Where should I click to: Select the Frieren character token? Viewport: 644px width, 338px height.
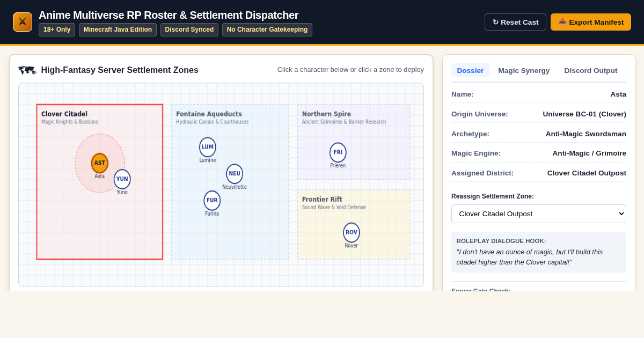pyautogui.click(x=338, y=152)
